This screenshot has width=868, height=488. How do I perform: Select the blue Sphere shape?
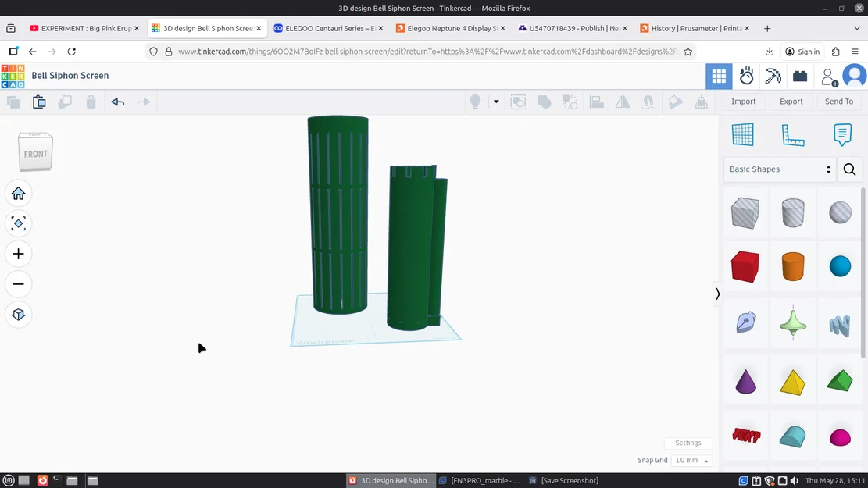tap(840, 266)
